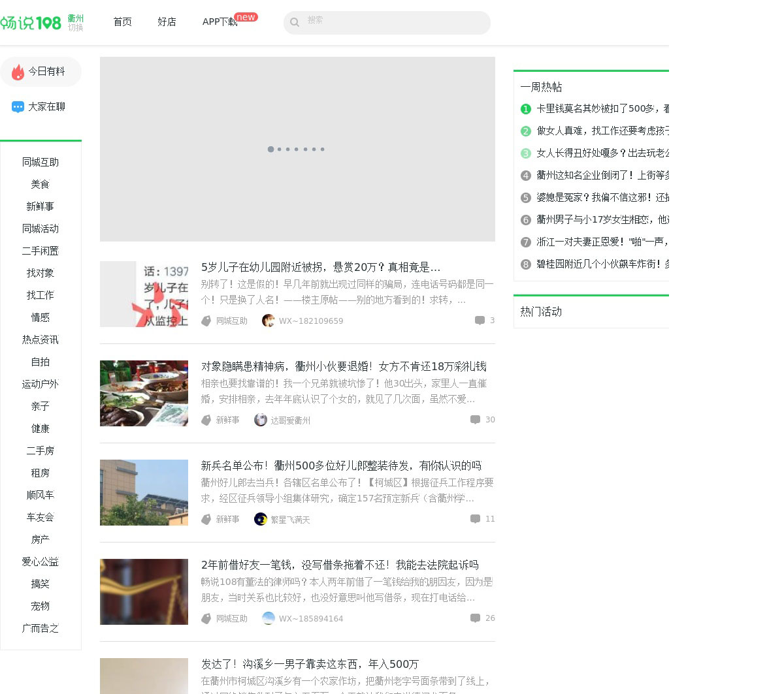This screenshot has height=694, width=784.
Task: Click the chat bubble icon beside 大家在聊
Action: click(x=18, y=107)
